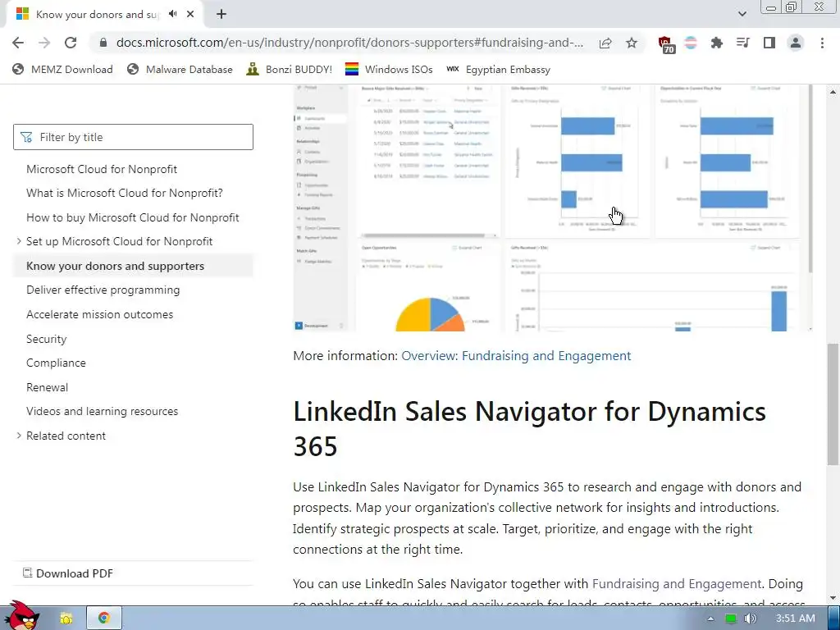The height and width of the screenshot is (630, 840).
Task: Bookmark this page with star icon
Action: click(x=632, y=43)
